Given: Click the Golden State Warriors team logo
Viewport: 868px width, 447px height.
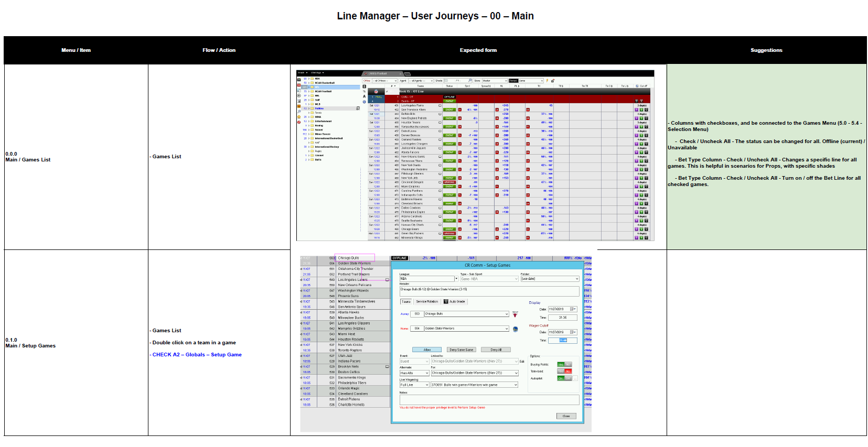Looking at the screenshot, I should [515, 329].
